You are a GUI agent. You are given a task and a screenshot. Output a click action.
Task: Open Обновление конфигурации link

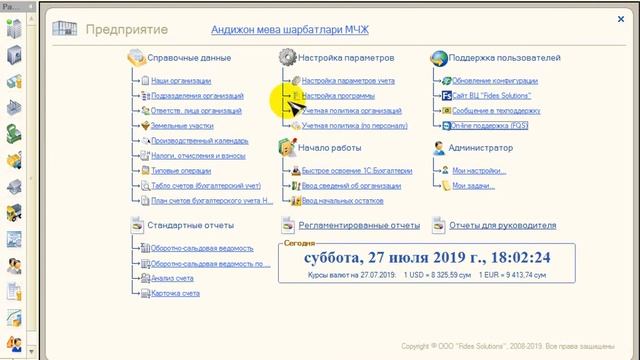pyautogui.click(x=495, y=81)
